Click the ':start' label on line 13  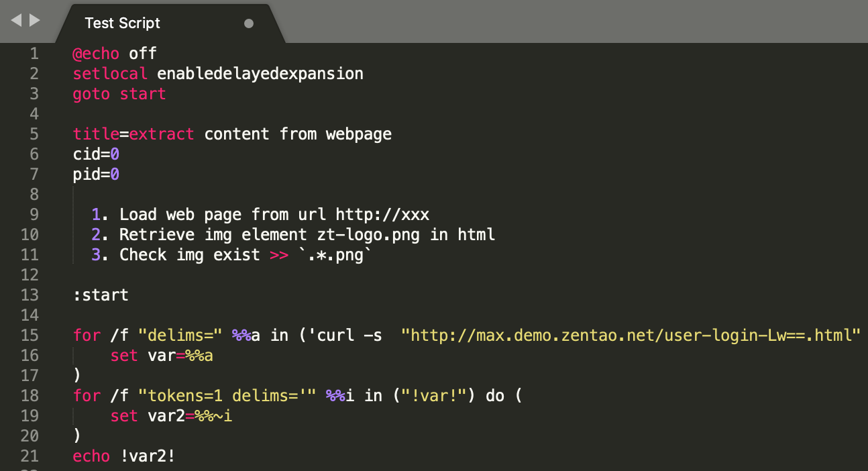(x=101, y=295)
